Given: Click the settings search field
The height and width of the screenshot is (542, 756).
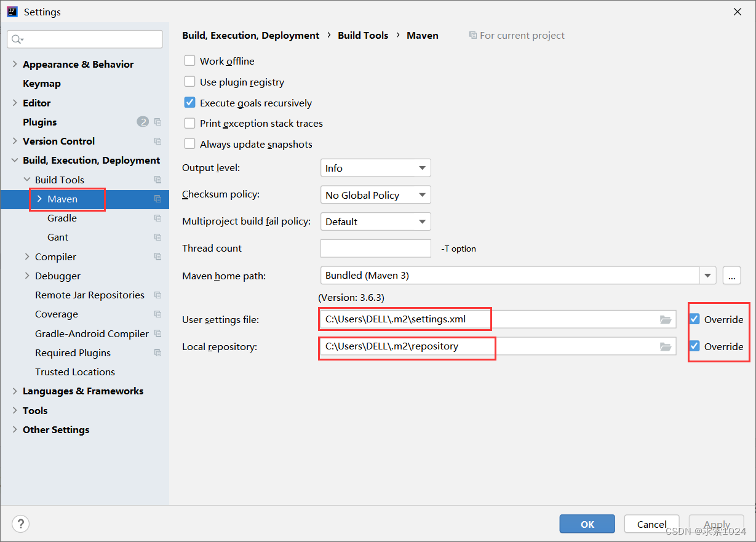Looking at the screenshot, I should [x=85, y=39].
